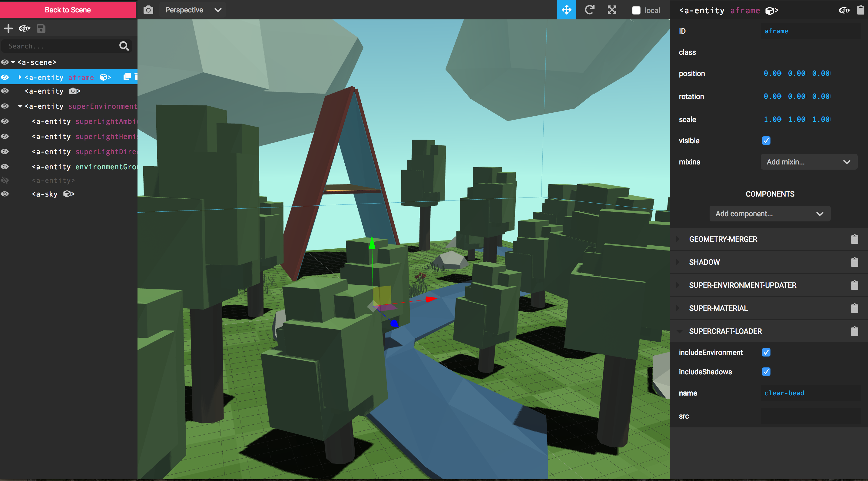
Task: Open the Add component dropdown
Action: point(769,213)
